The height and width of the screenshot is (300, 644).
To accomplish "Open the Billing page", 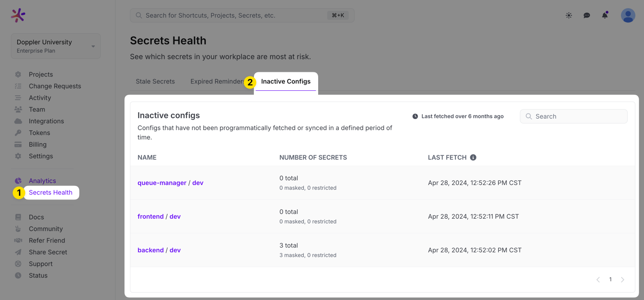I will tap(38, 145).
